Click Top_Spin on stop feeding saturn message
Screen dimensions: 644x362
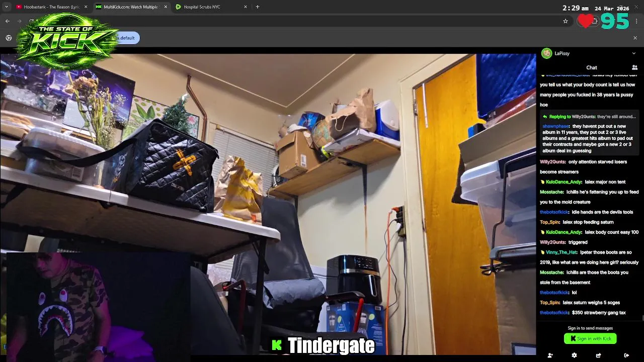(x=550, y=222)
